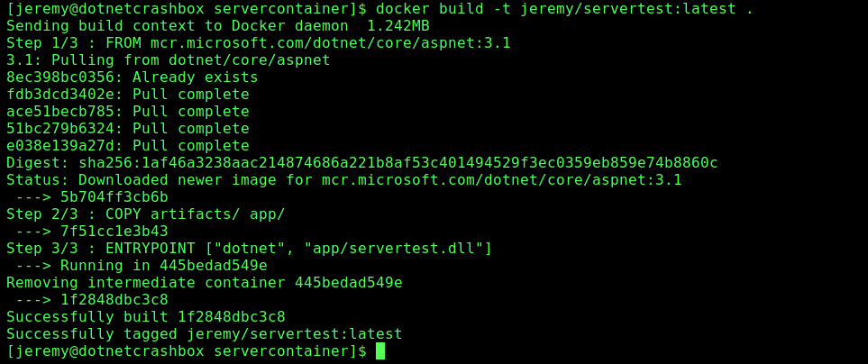This screenshot has width=868, height=364.
Task: Click the sha256 Digest line
Action: click(x=361, y=163)
